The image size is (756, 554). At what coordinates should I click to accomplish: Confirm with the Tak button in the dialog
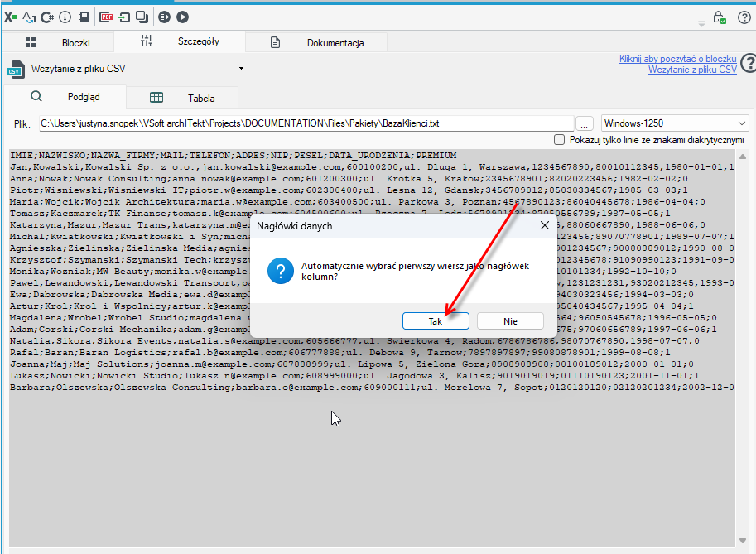436,321
